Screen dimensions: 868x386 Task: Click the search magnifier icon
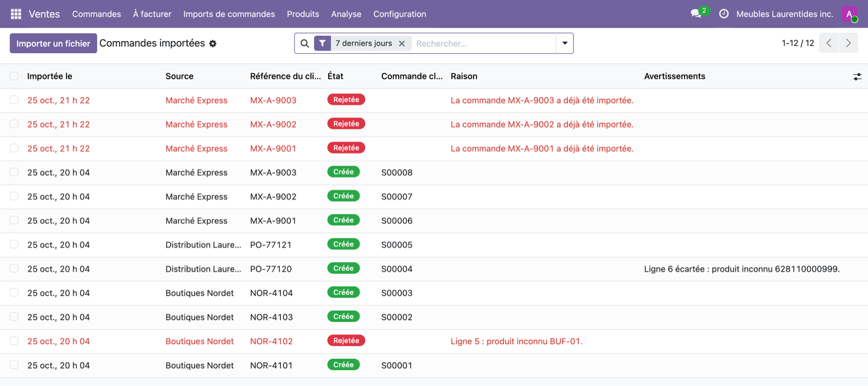click(305, 43)
